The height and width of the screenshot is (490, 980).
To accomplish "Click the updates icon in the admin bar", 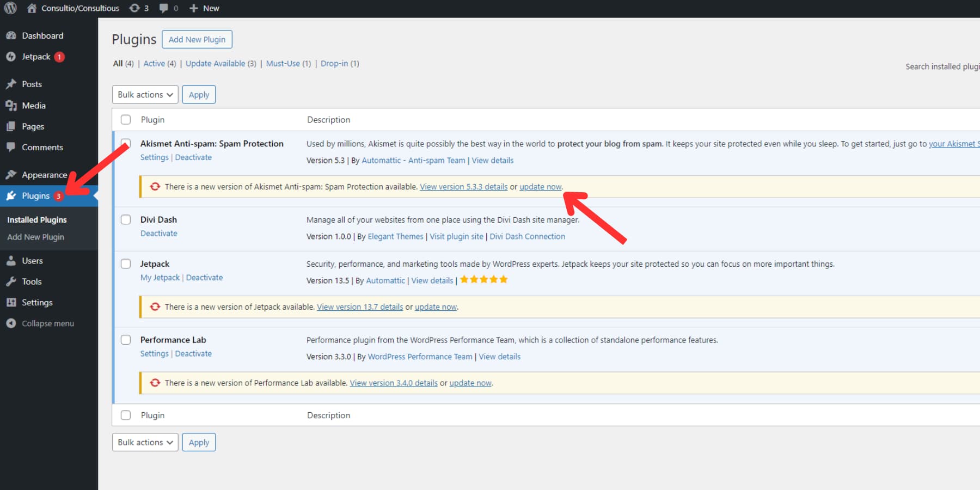I will [x=134, y=8].
